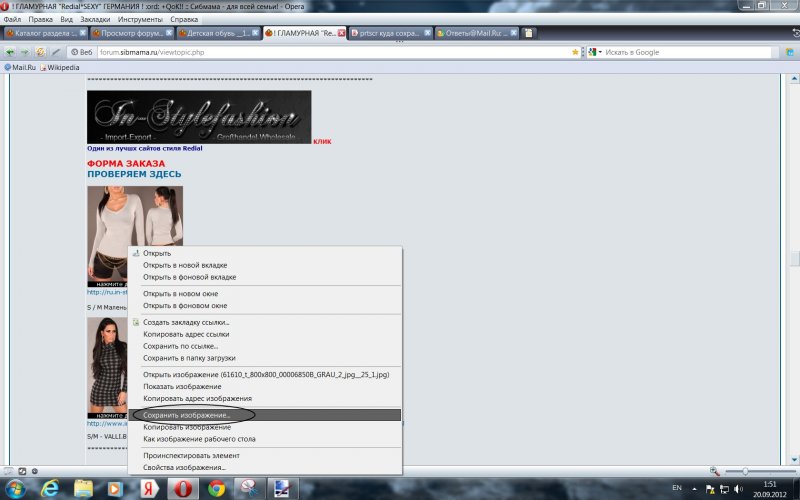Screen dimensions: 800x500
Task: Open the Windows Start button
Action: [15, 489]
